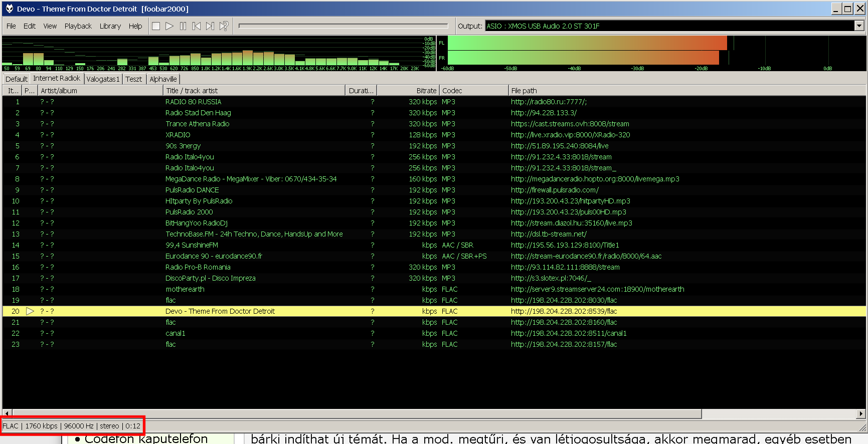Viewport: 868px width, 444px height.
Task: Open the Output device dropdown
Action: point(859,26)
